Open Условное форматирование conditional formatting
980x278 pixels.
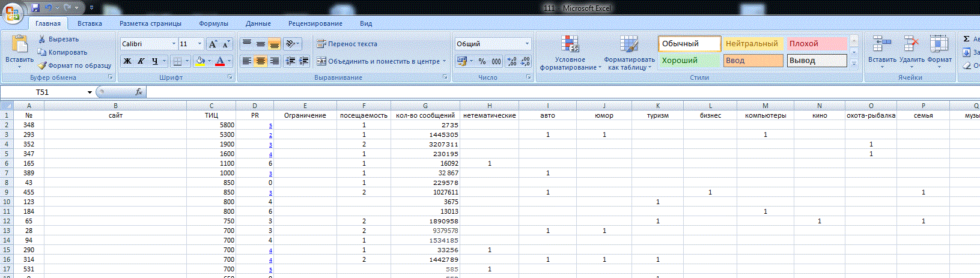click(570, 53)
